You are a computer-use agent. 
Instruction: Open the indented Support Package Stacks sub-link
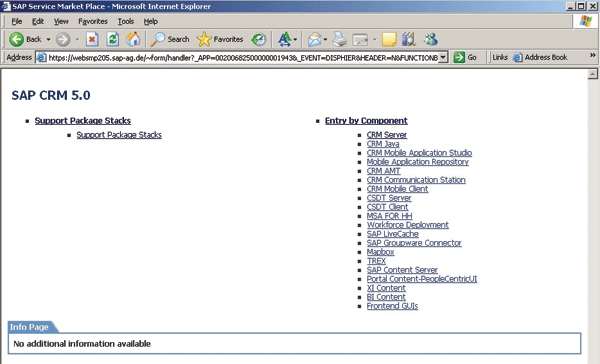click(119, 135)
